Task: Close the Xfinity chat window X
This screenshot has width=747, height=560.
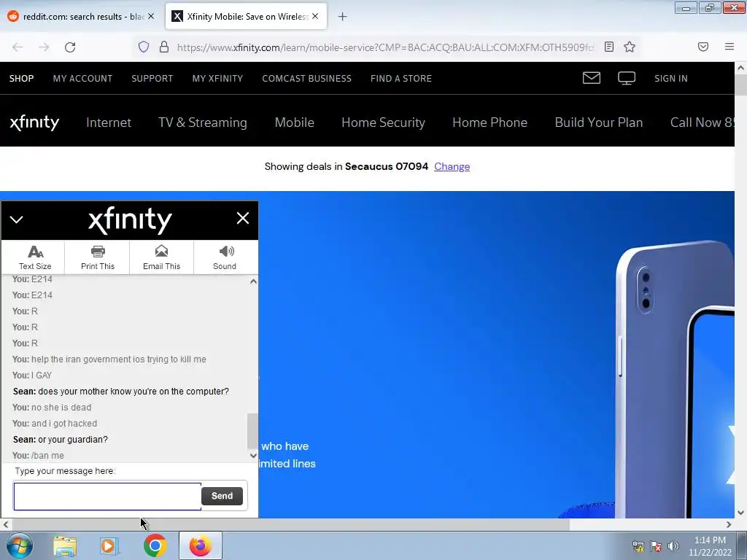Action: [243, 218]
